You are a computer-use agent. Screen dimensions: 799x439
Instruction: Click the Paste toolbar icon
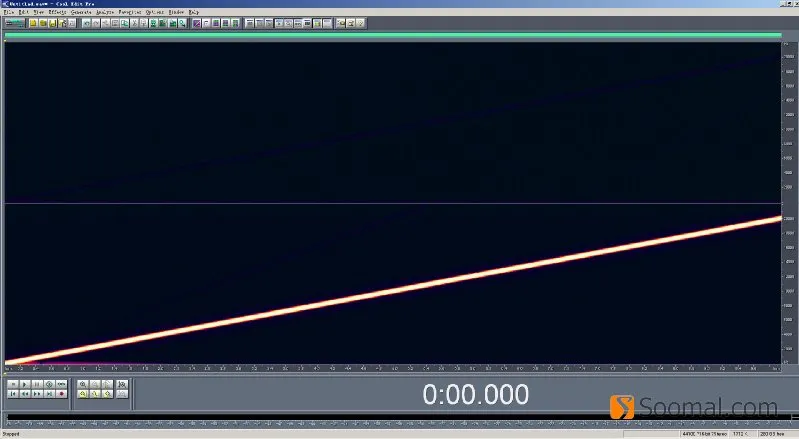point(143,23)
